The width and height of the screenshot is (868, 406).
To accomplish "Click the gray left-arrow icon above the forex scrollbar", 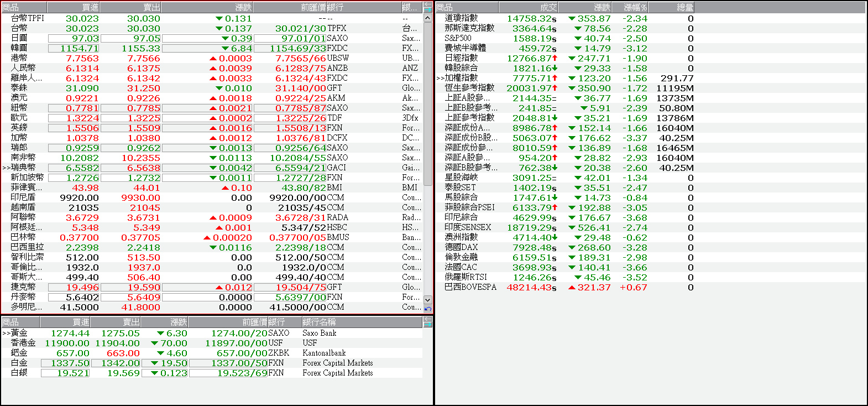I will click(428, 4).
